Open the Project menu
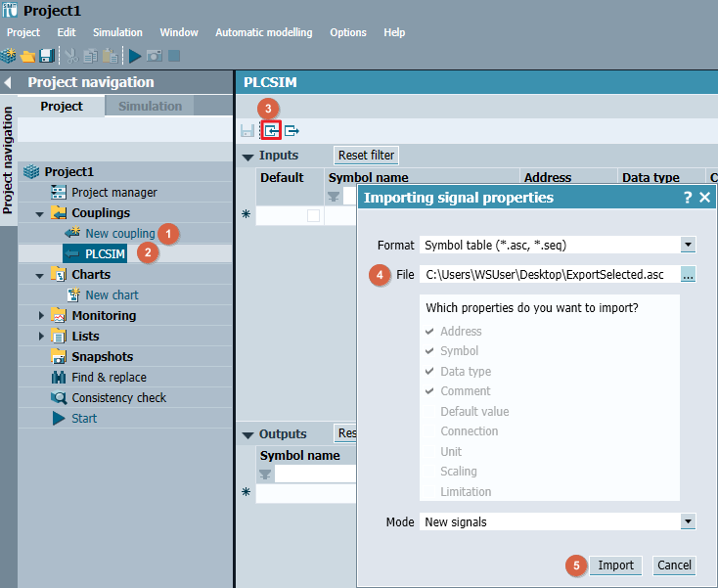The height and width of the screenshot is (588, 718). pyautogui.click(x=23, y=32)
